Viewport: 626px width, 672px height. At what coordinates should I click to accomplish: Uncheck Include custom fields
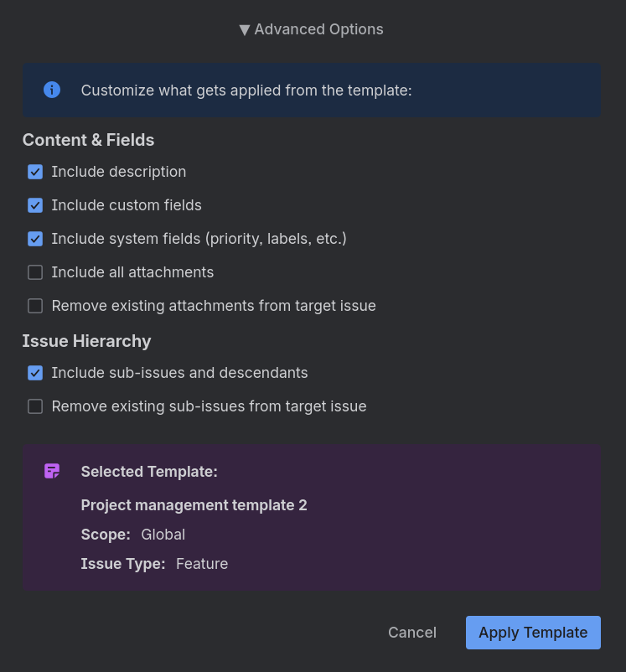[35, 205]
